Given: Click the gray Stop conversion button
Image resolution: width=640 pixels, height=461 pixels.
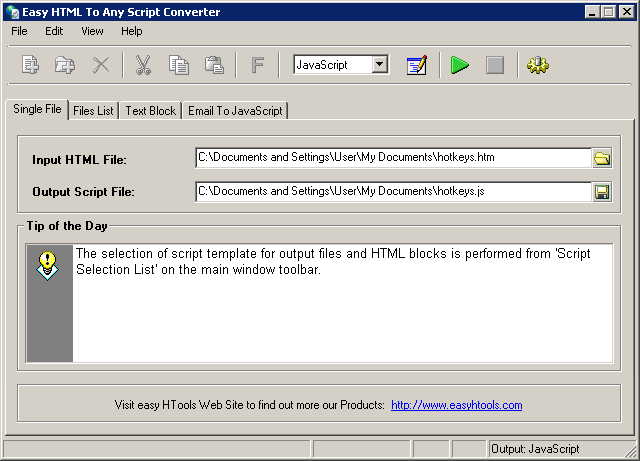Looking at the screenshot, I should coord(495,65).
